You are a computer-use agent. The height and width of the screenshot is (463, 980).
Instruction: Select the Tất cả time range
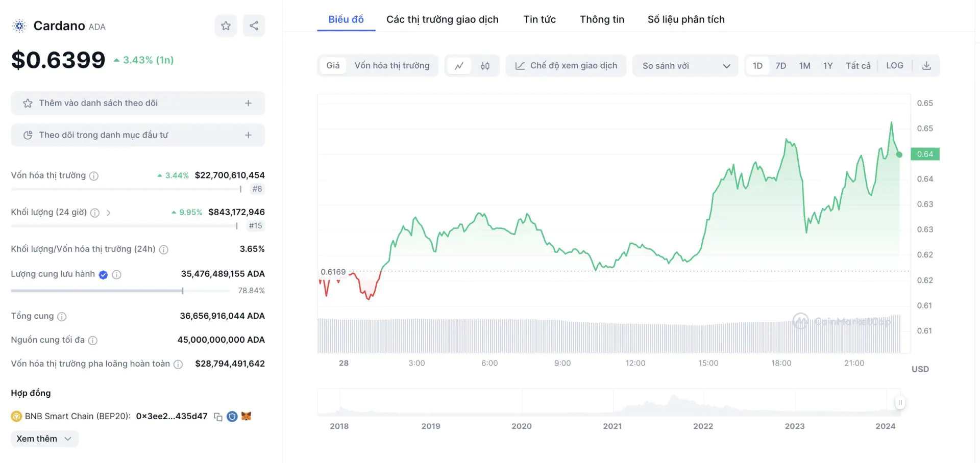858,66
